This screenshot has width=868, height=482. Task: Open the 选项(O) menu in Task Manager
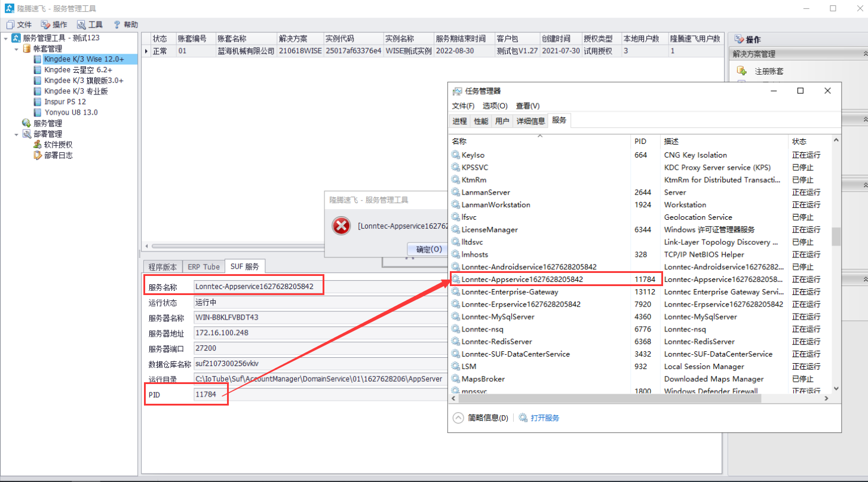(495, 106)
